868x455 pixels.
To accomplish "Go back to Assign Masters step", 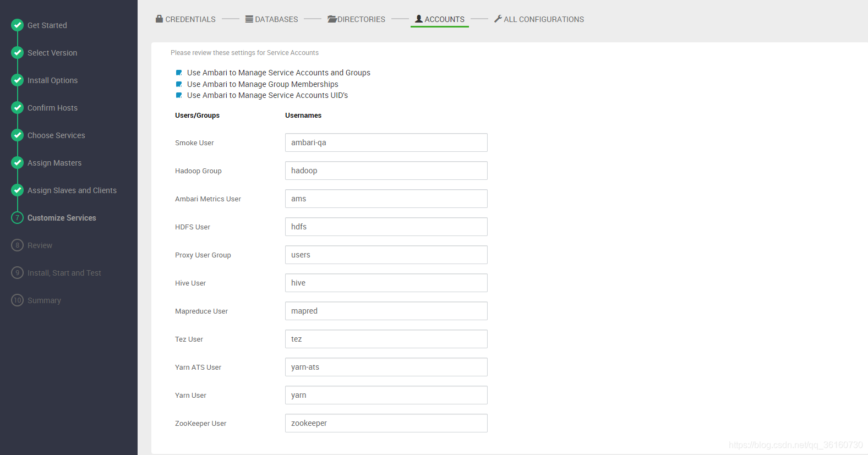I will [x=54, y=163].
